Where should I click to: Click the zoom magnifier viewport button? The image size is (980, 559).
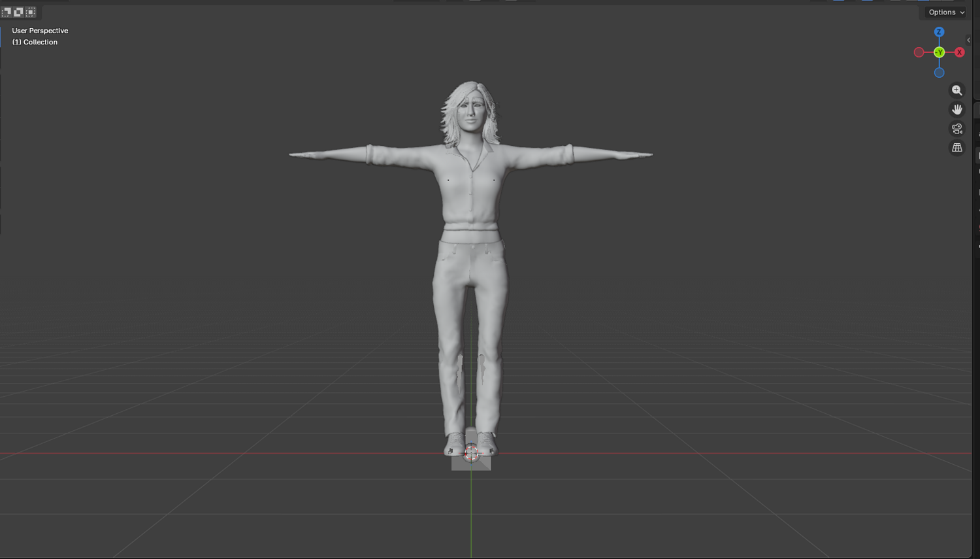coord(957,90)
